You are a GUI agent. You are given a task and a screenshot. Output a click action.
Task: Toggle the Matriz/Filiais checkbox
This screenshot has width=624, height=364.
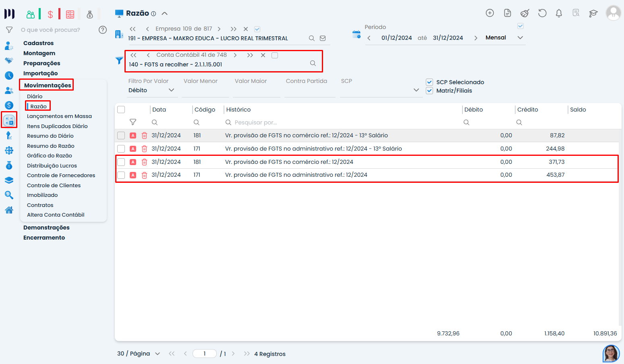click(x=429, y=91)
